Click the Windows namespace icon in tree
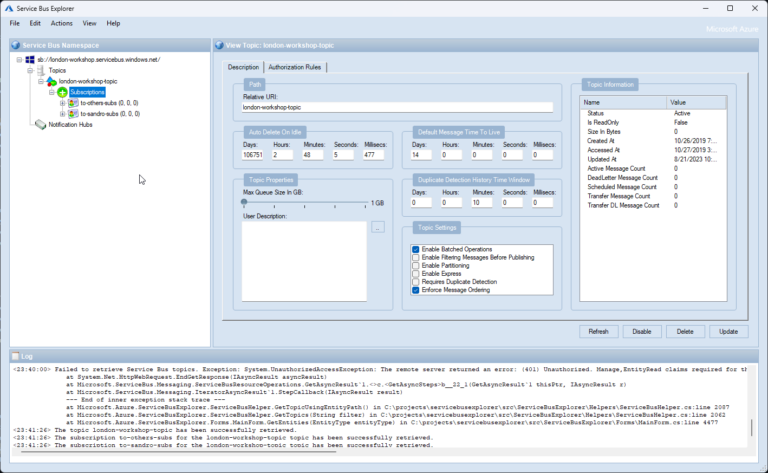This screenshot has height=473, width=768. point(30,60)
